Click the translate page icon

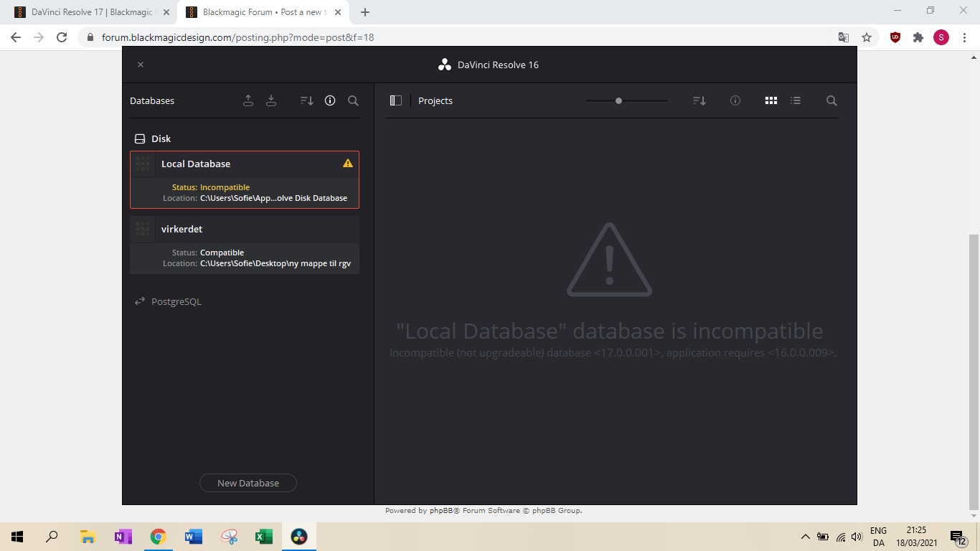pos(844,37)
